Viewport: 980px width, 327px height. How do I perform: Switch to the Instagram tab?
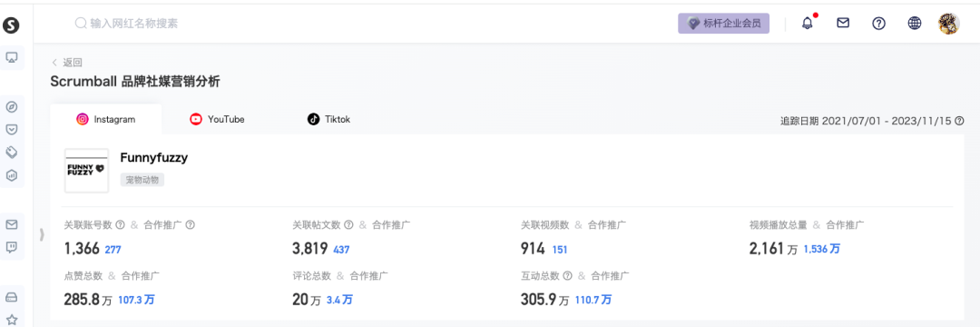pyautogui.click(x=105, y=119)
